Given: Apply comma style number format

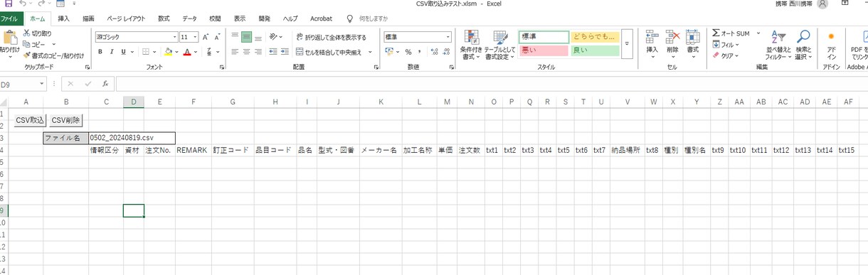Looking at the screenshot, I should (420, 51).
